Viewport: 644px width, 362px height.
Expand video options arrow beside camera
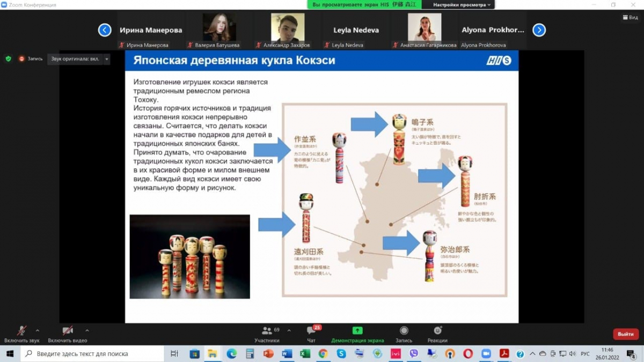(87, 330)
